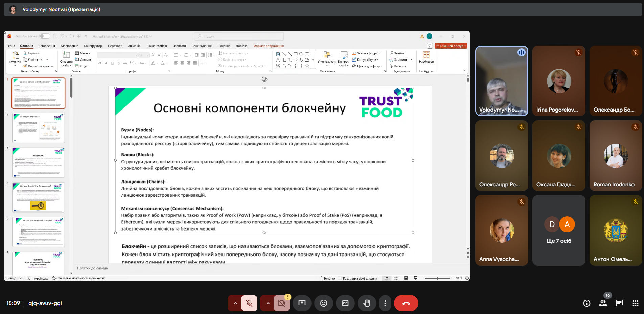Raise hand in the Google Meet call
The height and width of the screenshot is (314, 644).
(x=367, y=303)
